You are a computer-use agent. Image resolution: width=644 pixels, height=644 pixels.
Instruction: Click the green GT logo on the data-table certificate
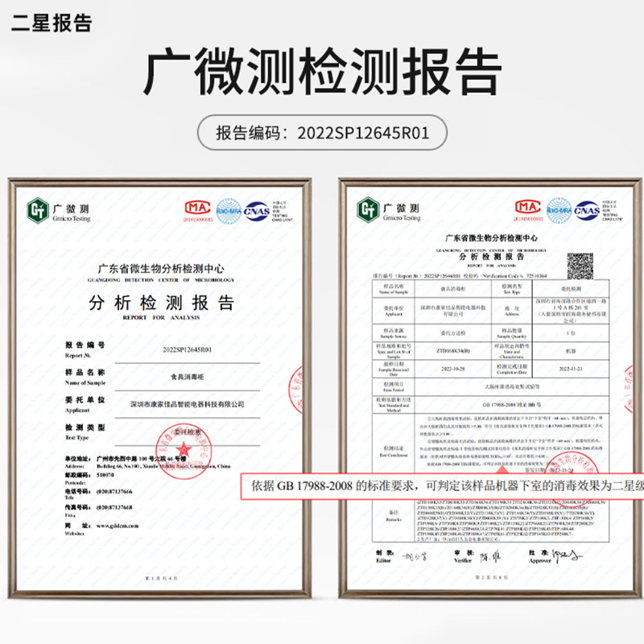(x=368, y=210)
